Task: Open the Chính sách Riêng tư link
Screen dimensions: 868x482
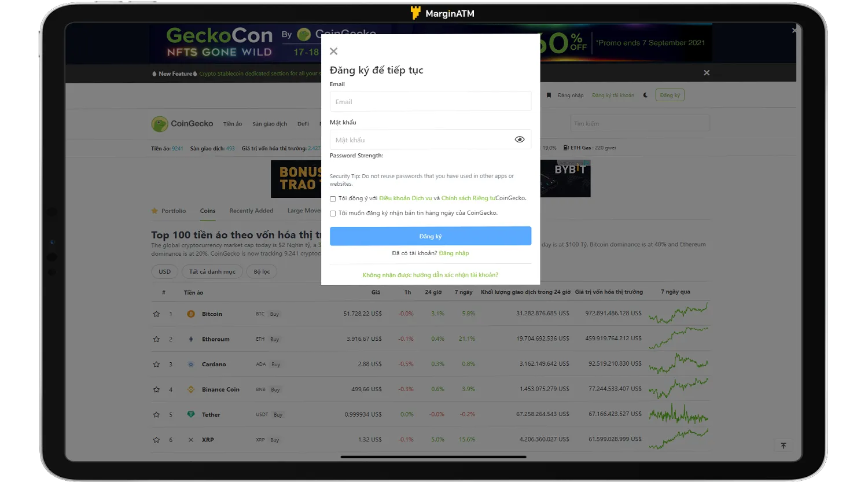Action: 469,198
